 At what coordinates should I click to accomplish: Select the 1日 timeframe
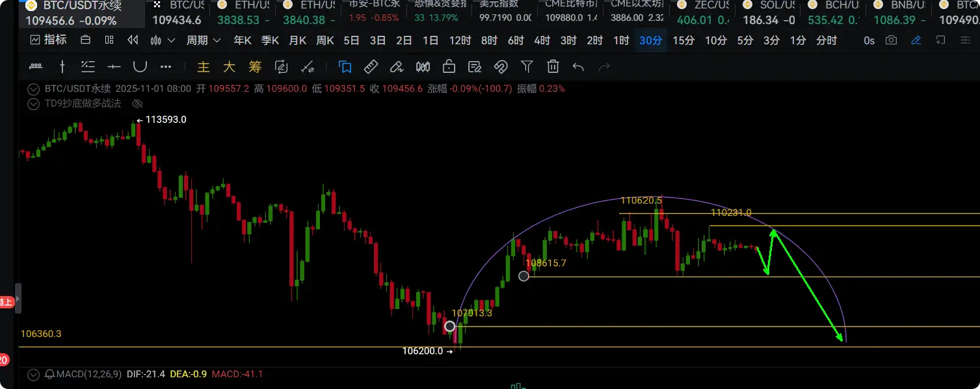(430, 40)
